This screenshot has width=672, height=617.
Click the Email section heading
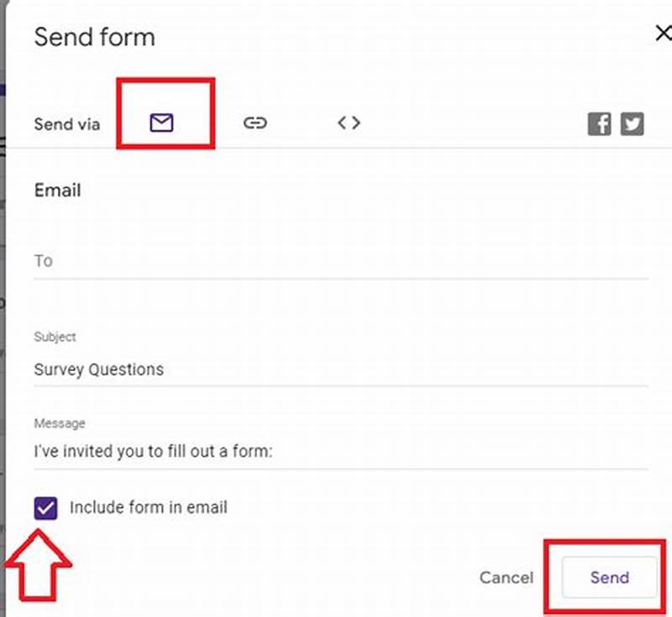tap(57, 191)
